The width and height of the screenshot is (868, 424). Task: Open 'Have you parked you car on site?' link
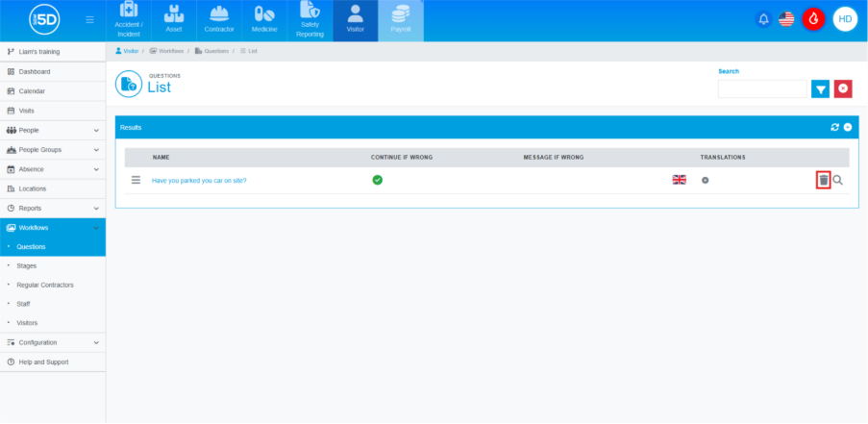199,181
